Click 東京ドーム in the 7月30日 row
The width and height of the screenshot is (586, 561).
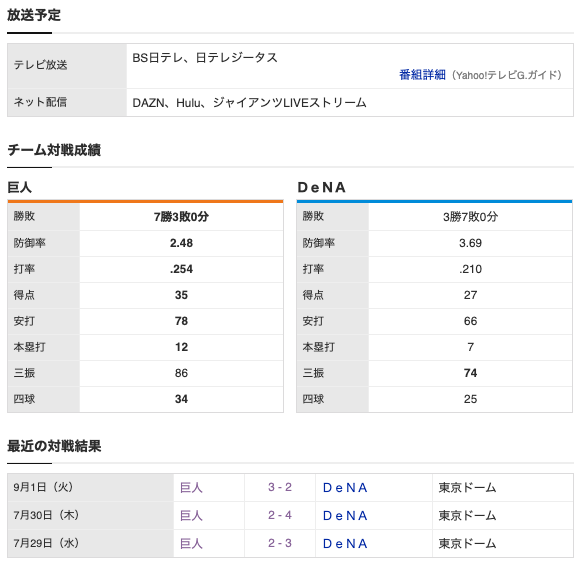coord(467,515)
